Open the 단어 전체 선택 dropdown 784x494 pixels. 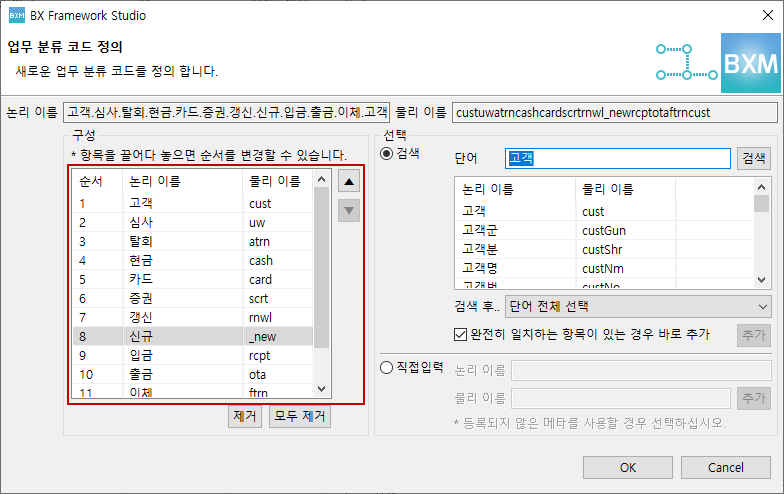pyautogui.click(x=638, y=306)
